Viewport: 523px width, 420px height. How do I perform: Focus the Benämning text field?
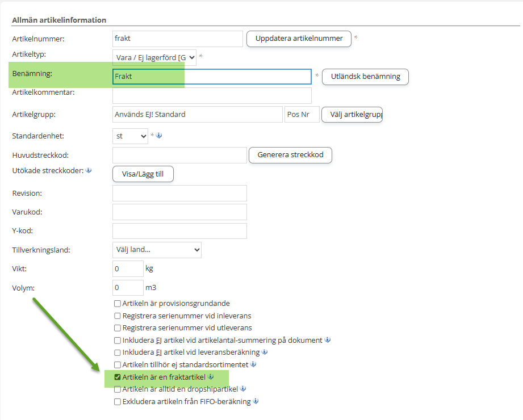point(212,77)
